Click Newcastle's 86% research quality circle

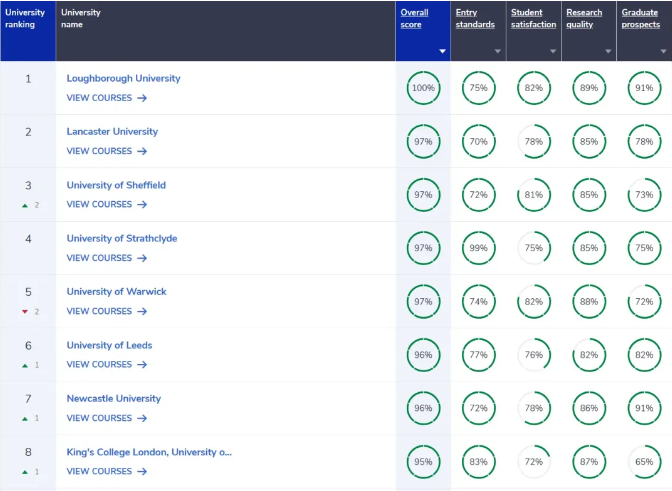(589, 408)
